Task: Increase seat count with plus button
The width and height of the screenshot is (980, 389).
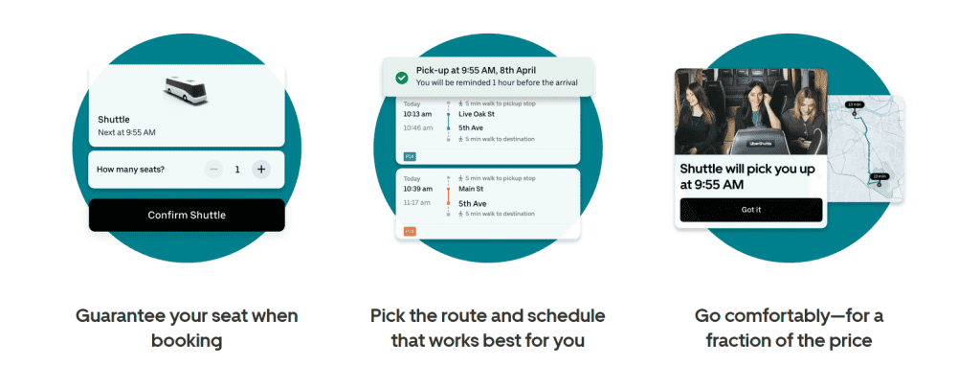Action: pos(261,169)
